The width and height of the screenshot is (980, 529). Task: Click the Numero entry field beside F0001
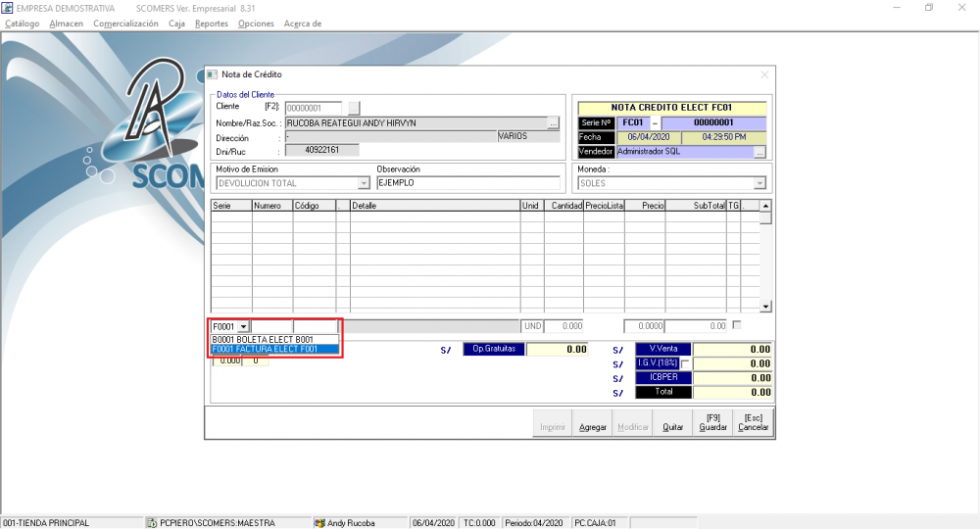[x=271, y=326]
